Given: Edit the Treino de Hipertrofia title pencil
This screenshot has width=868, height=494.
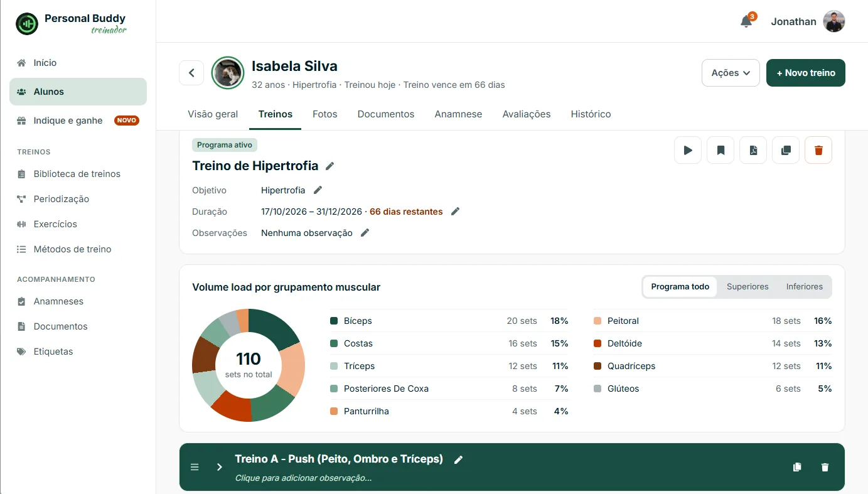Looking at the screenshot, I should click(330, 166).
